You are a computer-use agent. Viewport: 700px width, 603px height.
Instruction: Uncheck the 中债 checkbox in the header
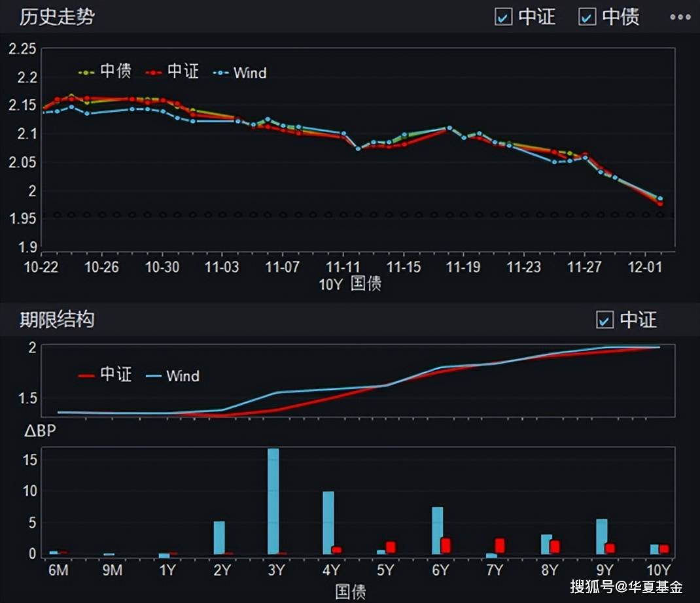click(x=587, y=18)
